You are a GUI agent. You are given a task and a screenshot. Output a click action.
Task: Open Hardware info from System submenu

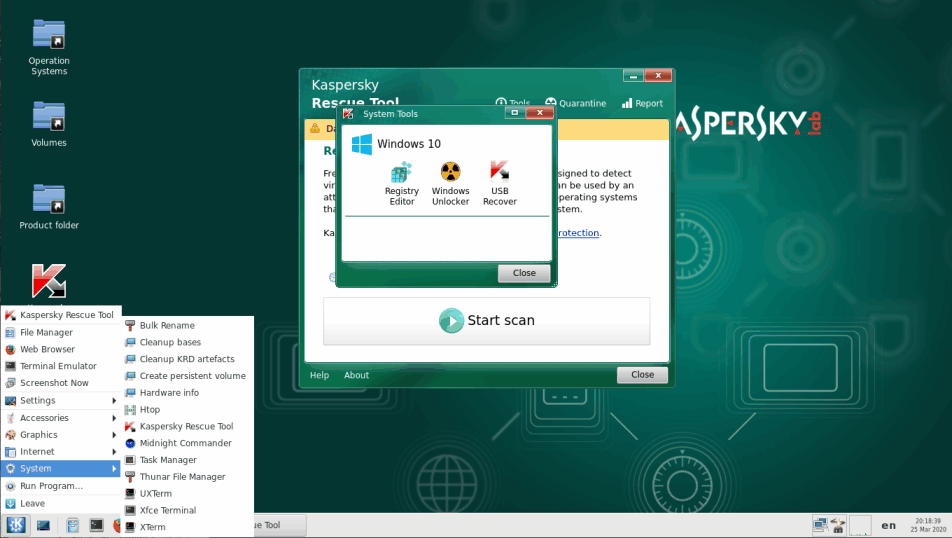188,393
